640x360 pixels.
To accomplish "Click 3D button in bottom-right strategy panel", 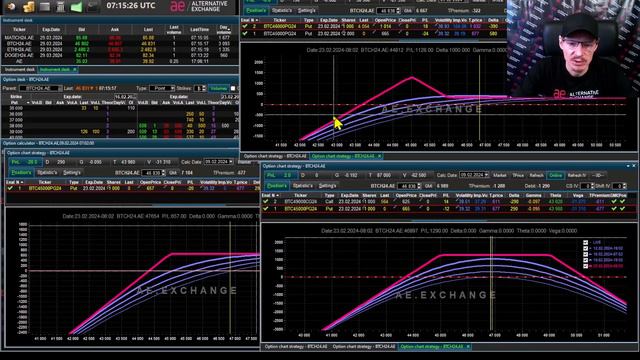I will (598, 175).
